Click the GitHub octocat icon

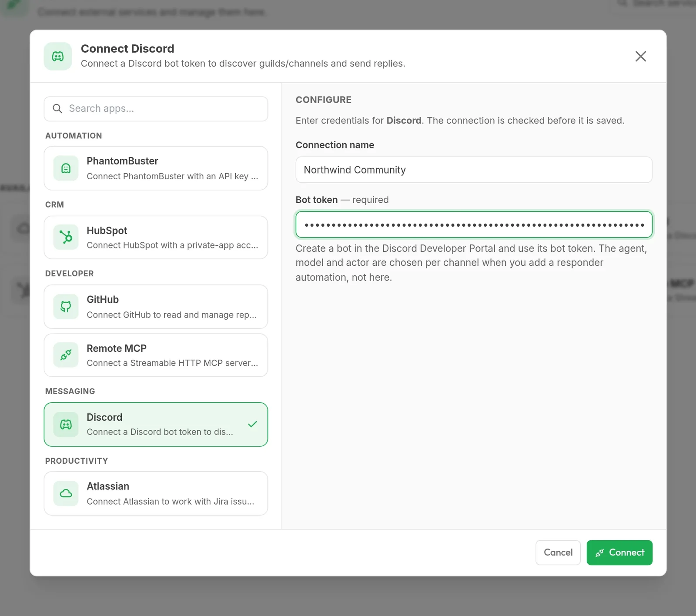66,307
